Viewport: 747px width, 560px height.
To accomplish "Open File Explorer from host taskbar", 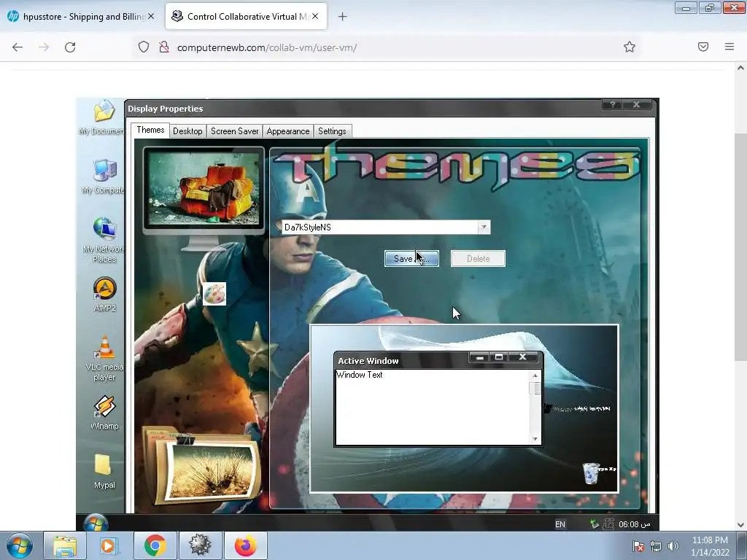I will (x=64, y=545).
